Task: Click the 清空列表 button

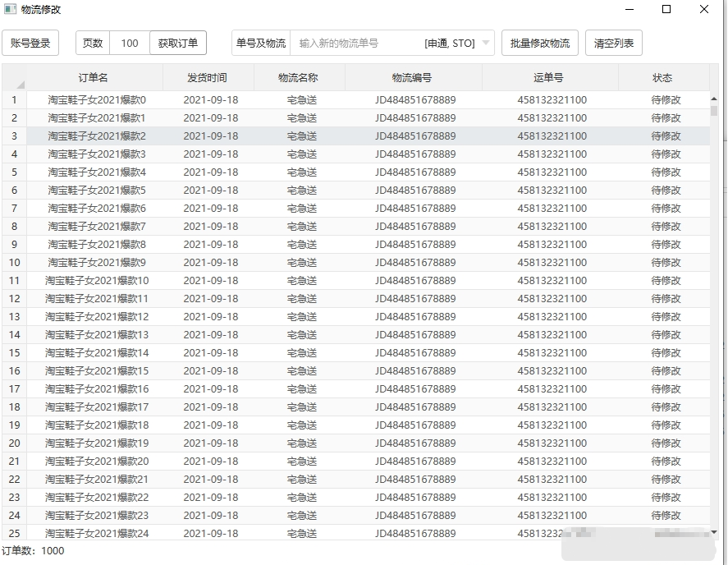Action: (x=614, y=44)
